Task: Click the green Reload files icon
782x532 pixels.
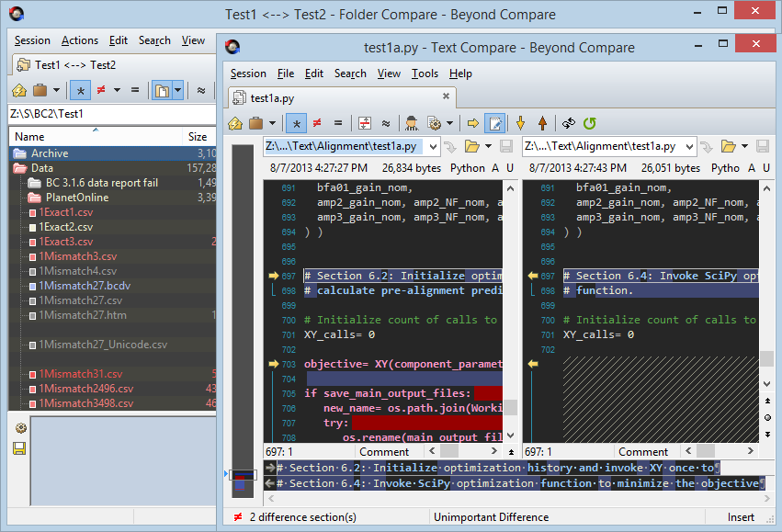Action: click(x=589, y=122)
